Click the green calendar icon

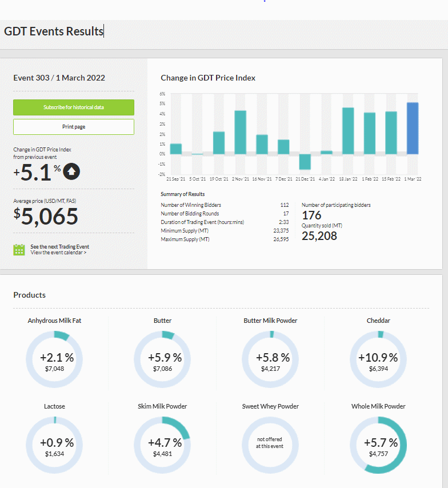click(x=19, y=250)
